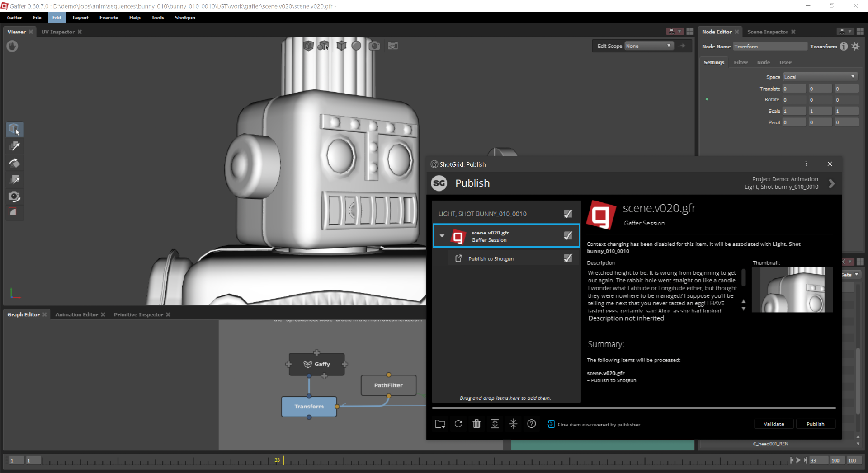This screenshot has height=473, width=868.
Task: Click the Publish dialog help question mark
Action: (x=806, y=164)
